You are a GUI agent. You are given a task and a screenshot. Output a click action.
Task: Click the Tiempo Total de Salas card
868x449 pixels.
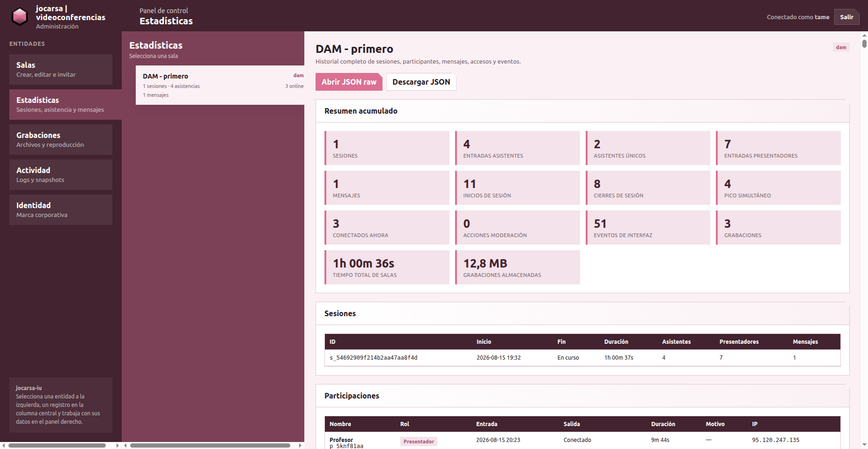(x=387, y=267)
